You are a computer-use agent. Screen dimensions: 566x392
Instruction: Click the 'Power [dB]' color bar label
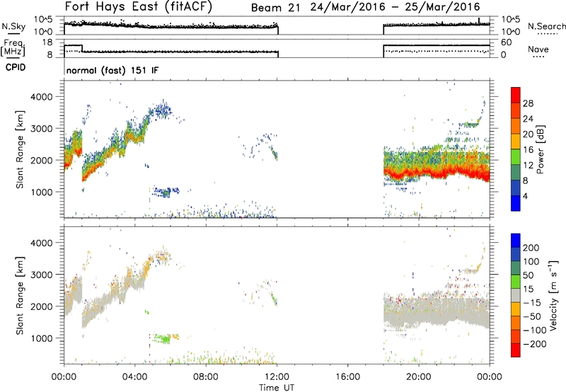point(541,149)
